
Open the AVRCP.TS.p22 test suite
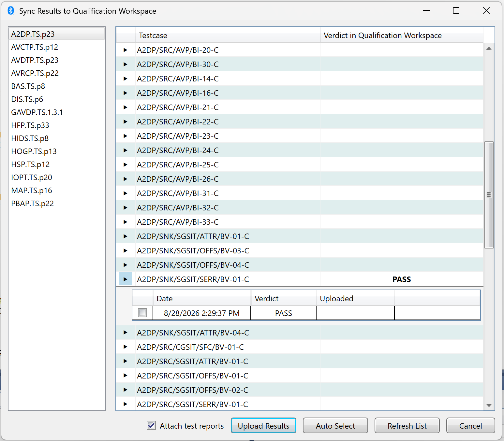pos(57,73)
